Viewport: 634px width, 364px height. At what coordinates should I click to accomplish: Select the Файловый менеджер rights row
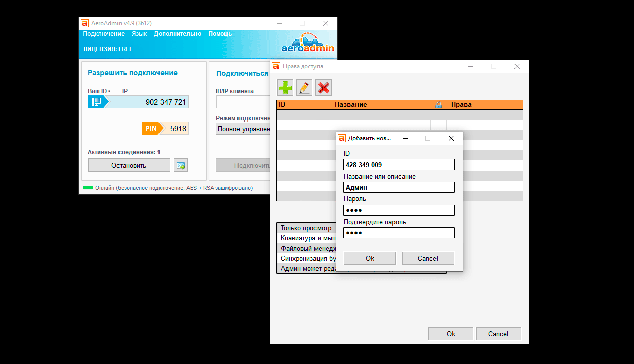point(306,248)
